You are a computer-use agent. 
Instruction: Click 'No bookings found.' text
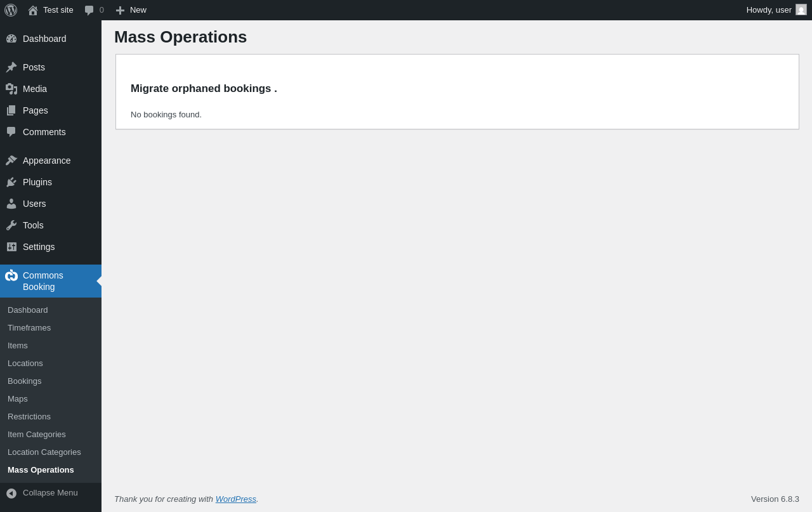166,115
